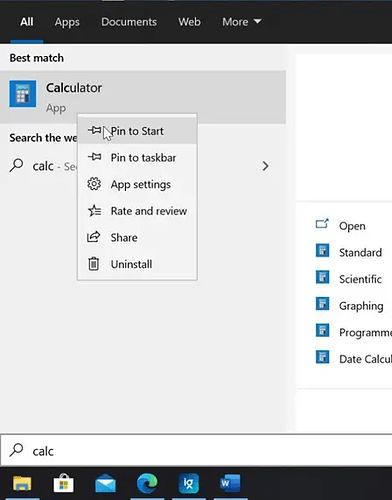Screen dimensions: 392x500
Task: Open Microsoft Store from the taskbar
Action: click(64, 483)
